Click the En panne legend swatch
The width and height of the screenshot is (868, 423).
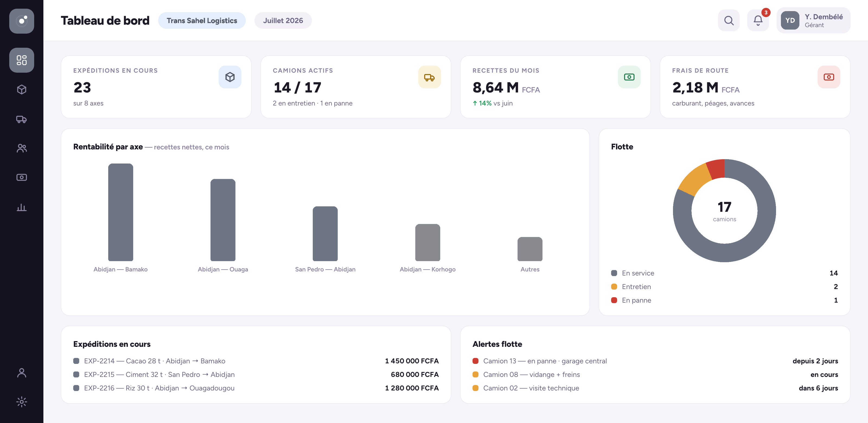614,300
